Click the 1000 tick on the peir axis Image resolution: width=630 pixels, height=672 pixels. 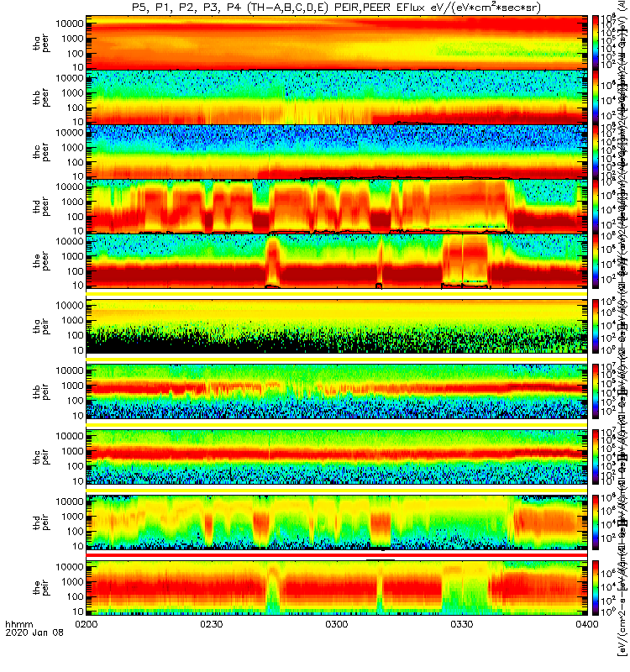coord(72,581)
